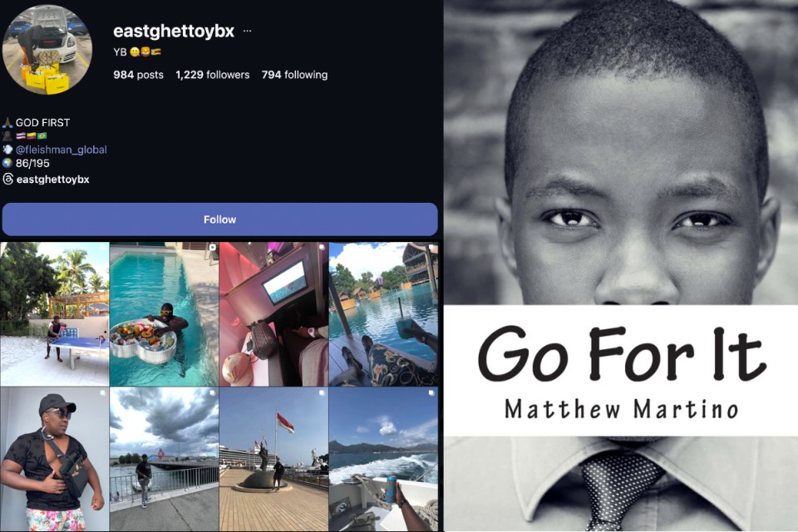Open the red and white flag harbor post
Viewport: 798px width, 532px height.
pyautogui.click(x=273, y=459)
